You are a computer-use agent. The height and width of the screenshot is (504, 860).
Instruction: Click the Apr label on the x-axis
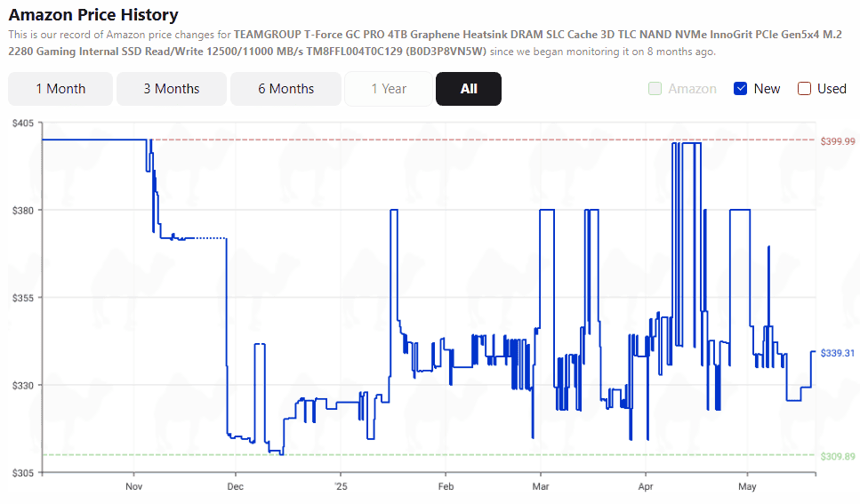coord(646,486)
